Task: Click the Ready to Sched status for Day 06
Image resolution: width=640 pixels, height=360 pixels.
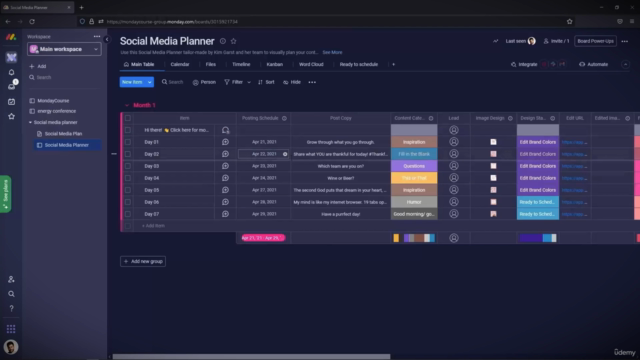Action: pyautogui.click(x=538, y=202)
